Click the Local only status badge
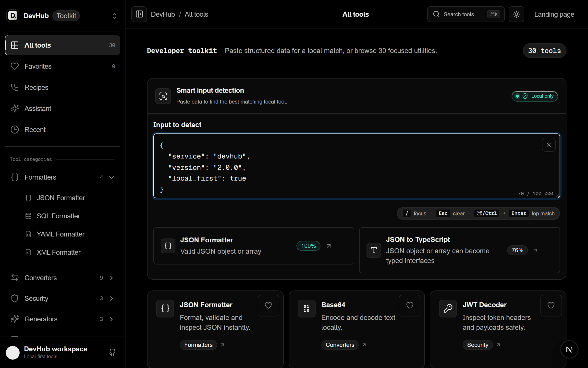Viewport: 588px width, 368px height. 535,96
